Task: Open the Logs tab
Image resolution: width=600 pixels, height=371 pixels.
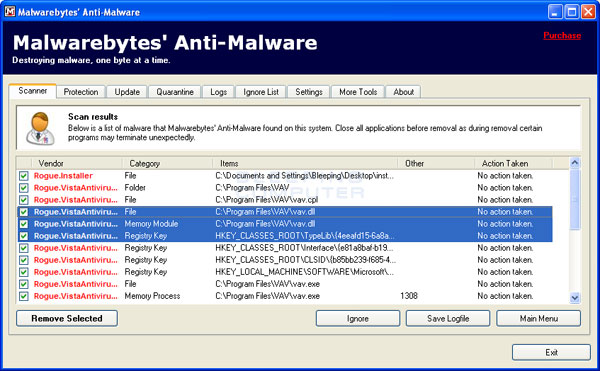Action: (218, 92)
